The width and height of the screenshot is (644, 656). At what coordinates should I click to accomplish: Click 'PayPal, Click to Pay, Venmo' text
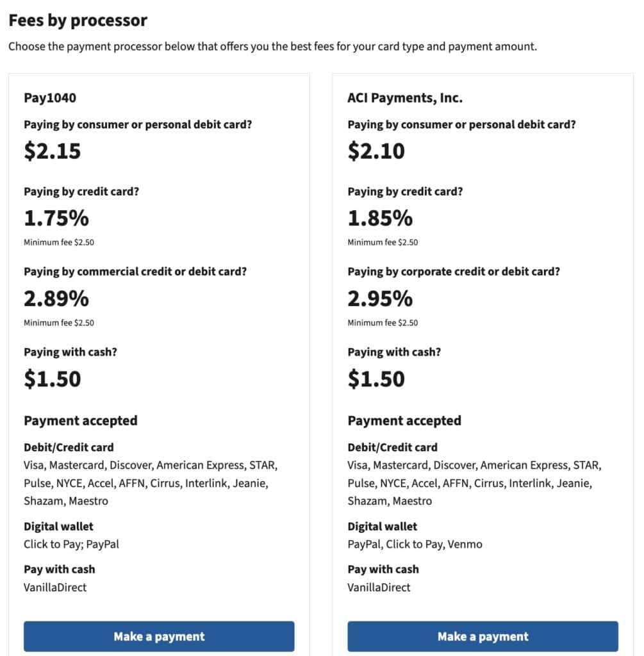[x=415, y=545]
